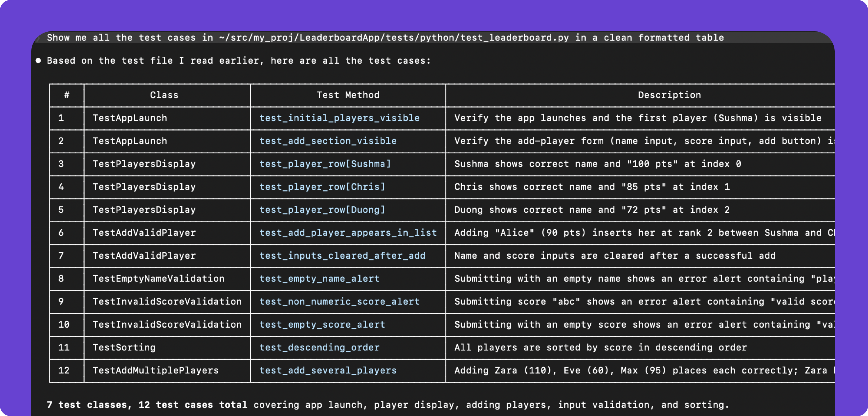Viewport: 868px width, 416px height.
Task: Select the TestAddMultiplePlayers class cell
Action: (x=155, y=370)
